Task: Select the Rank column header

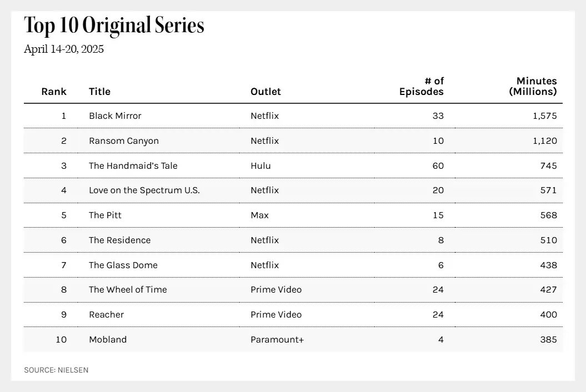Action: tap(54, 92)
